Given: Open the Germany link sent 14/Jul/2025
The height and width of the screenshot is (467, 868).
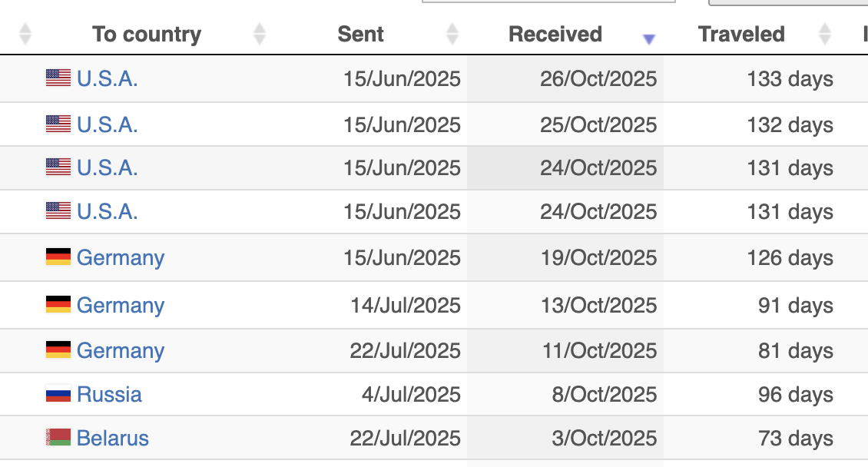Looking at the screenshot, I should pos(121,305).
